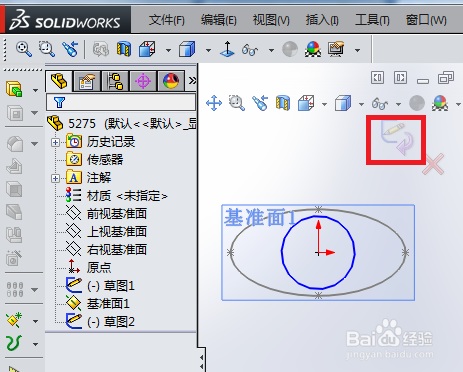Switch to ConfigurationManager tab
This screenshot has height=372, width=463.
pyautogui.click(x=115, y=81)
